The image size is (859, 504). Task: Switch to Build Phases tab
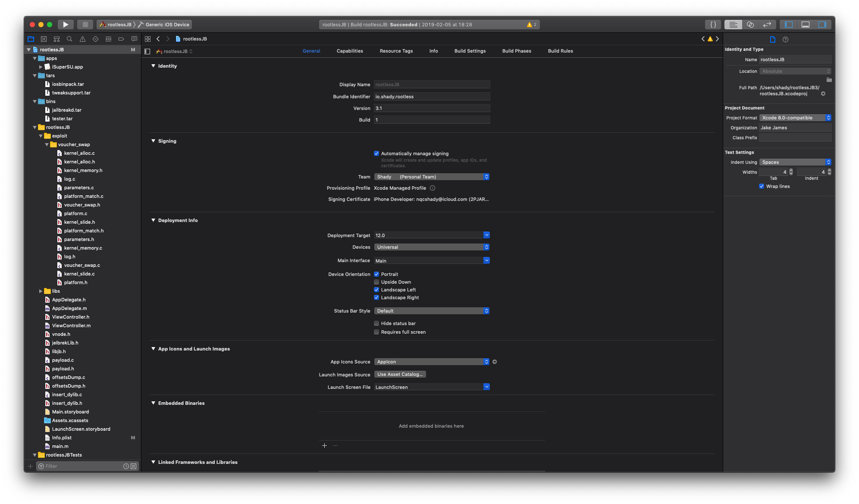click(517, 51)
